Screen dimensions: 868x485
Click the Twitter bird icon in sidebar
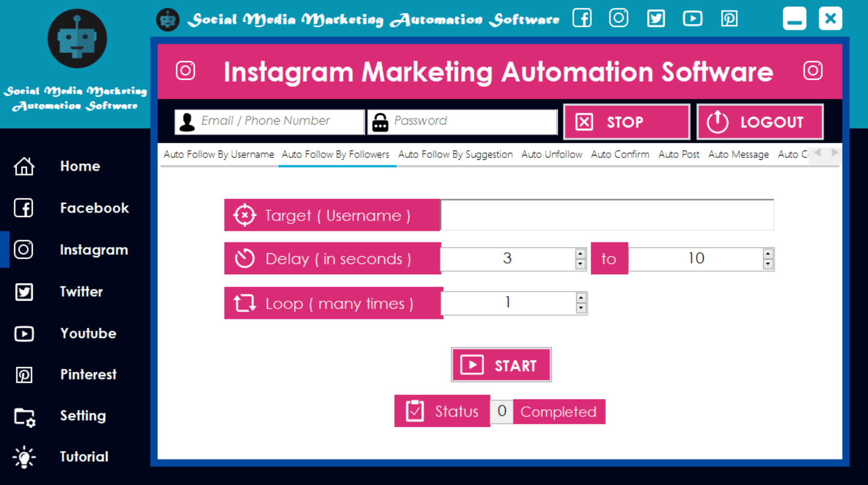(x=24, y=292)
